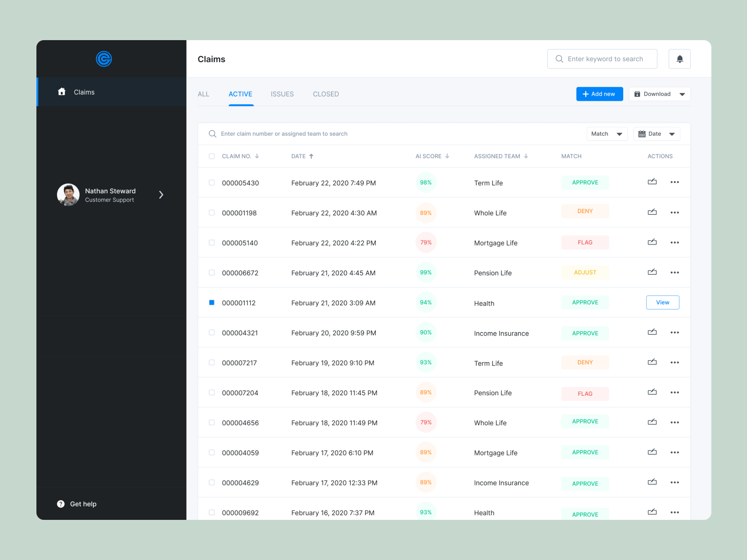Open the CLOSED claims tab

(325, 94)
